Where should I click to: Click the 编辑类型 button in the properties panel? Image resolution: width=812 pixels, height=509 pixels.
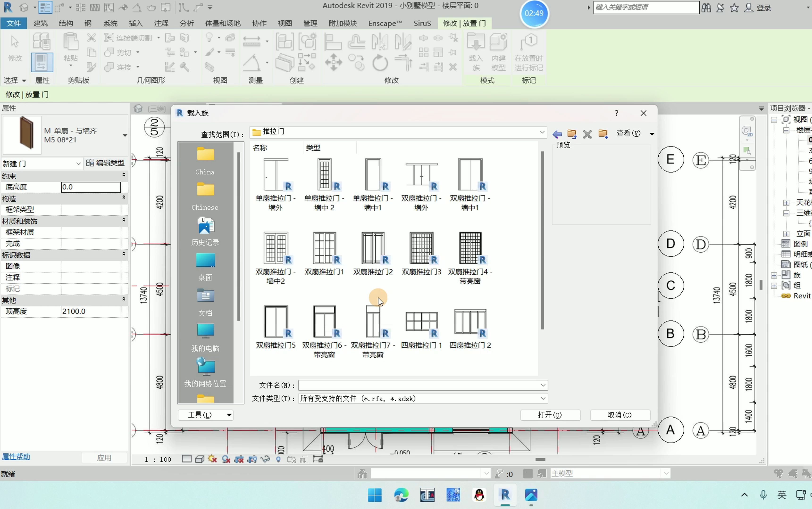pyautogui.click(x=105, y=163)
